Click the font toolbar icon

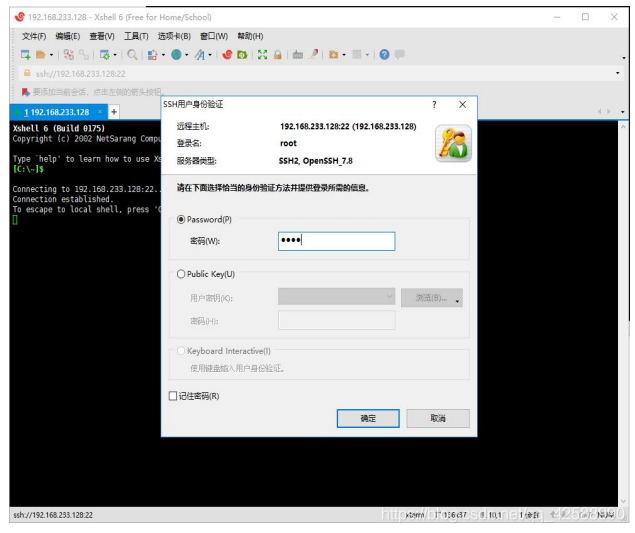pos(200,55)
